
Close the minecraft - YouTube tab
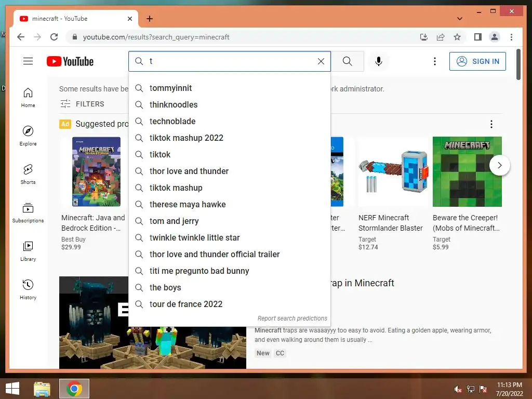click(x=129, y=19)
